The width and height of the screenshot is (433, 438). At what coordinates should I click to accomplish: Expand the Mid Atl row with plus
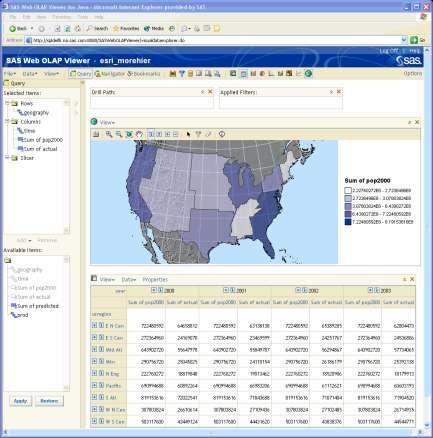pos(94,349)
